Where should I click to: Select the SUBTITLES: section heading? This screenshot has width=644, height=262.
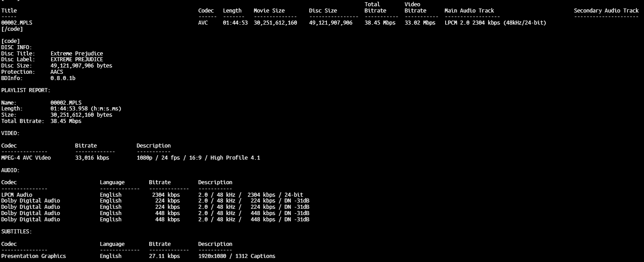pyautogui.click(x=17, y=232)
